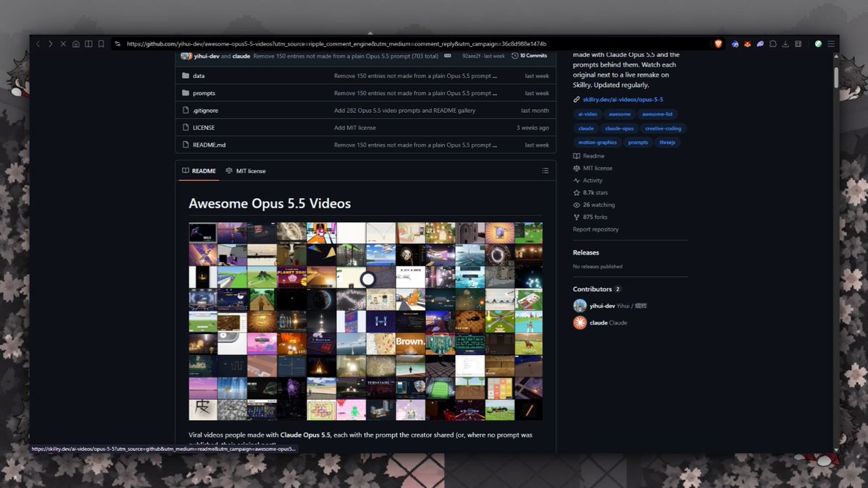Open the browser home page icon
The height and width of the screenshot is (488, 868).
click(76, 44)
